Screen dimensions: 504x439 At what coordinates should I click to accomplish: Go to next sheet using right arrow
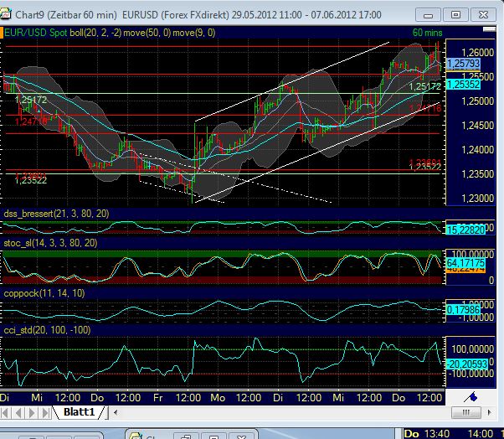pyautogui.click(x=32, y=413)
